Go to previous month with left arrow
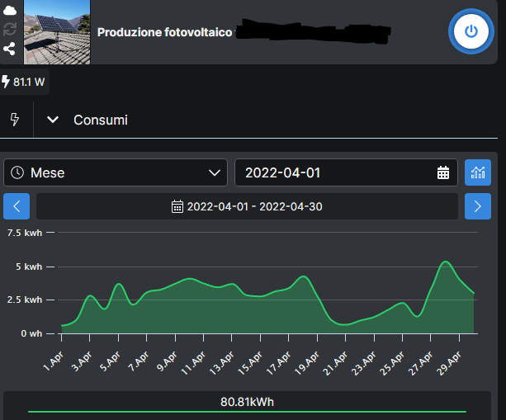This screenshot has width=506, height=420. tap(17, 206)
